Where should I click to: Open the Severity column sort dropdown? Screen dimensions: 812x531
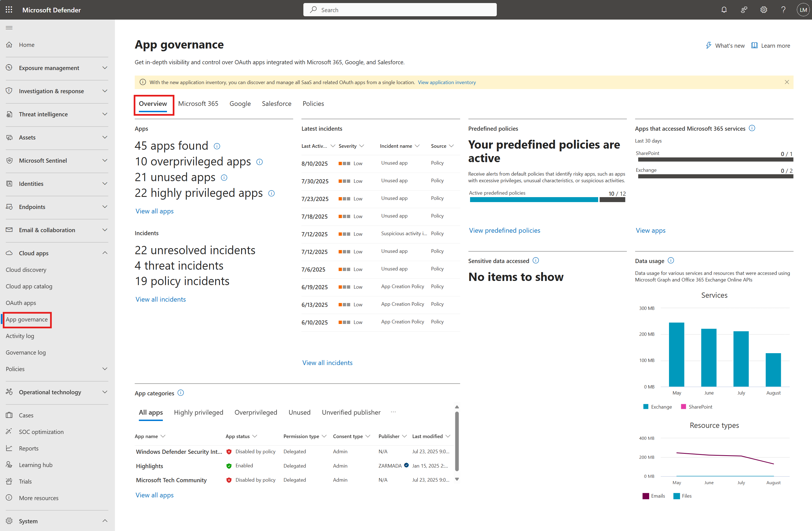tap(362, 146)
